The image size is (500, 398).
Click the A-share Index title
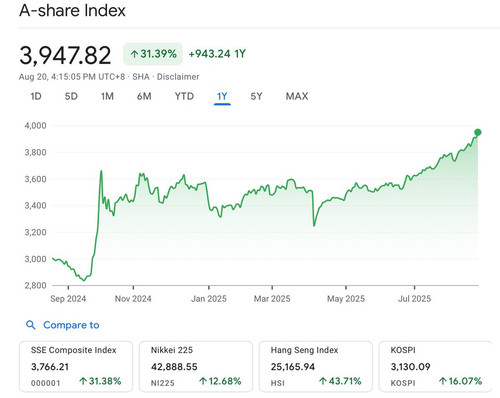(x=72, y=10)
